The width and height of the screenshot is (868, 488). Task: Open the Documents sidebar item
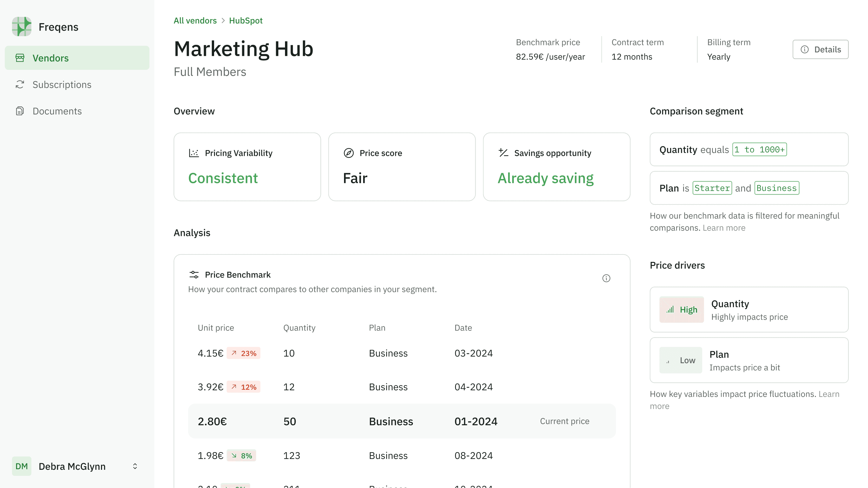coord(57,111)
